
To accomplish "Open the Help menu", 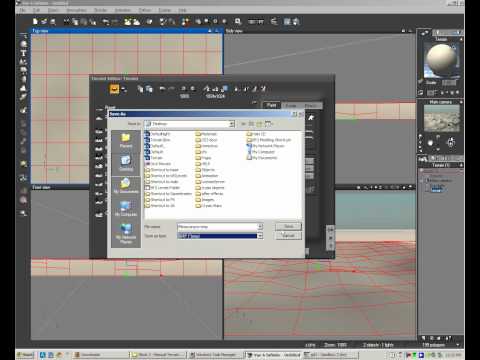I will point(182,10).
